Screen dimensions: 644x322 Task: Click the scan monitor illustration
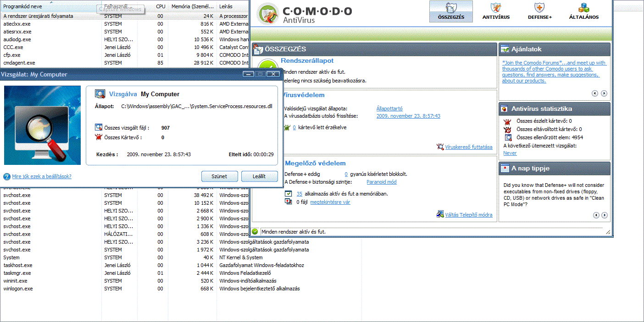42,125
